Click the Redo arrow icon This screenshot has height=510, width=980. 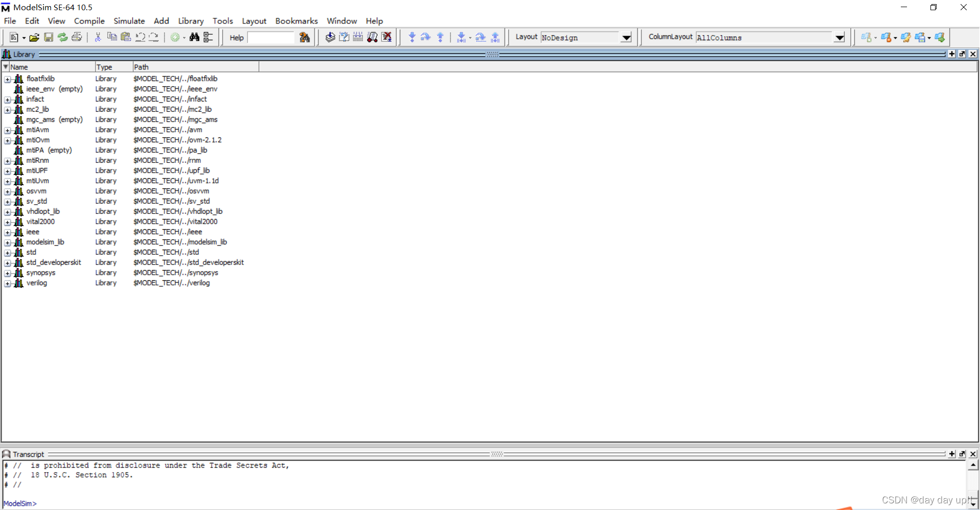154,37
